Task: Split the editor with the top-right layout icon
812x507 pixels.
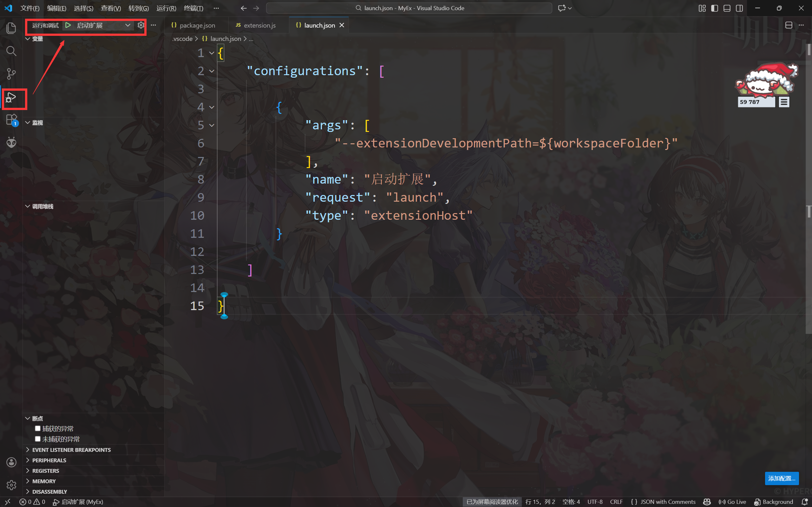Action: pyautogui.click(x=789, y=25)
